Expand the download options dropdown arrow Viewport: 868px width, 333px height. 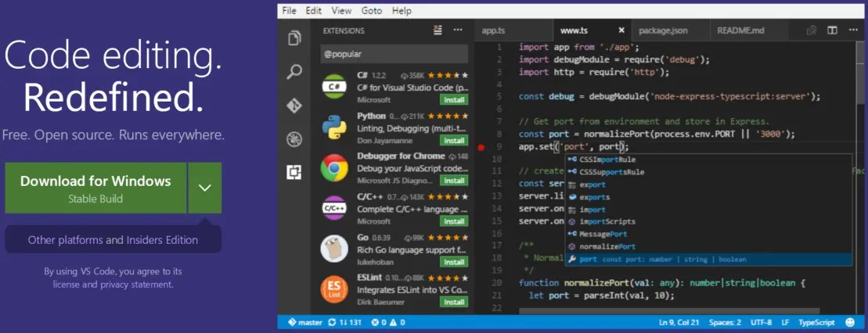[x=205, y=188]
